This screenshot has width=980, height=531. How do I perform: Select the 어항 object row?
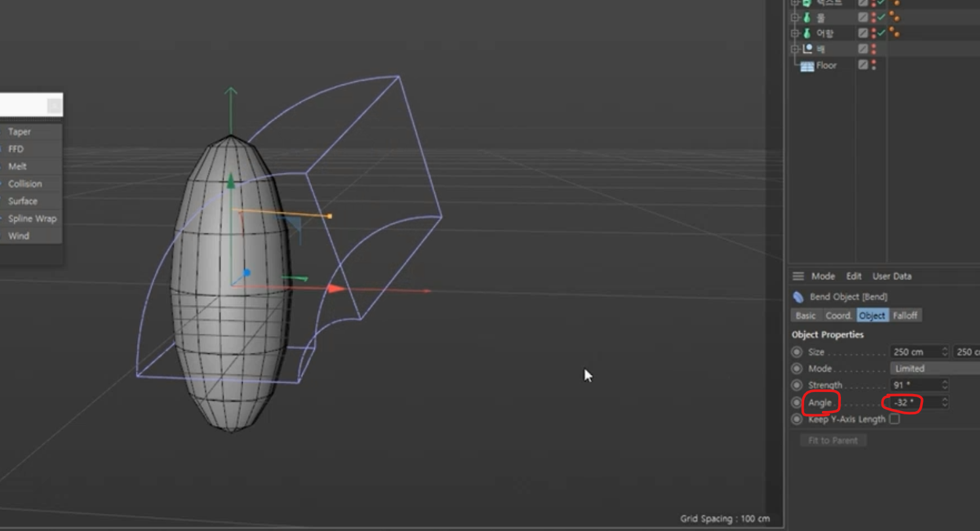pyautogui.click(x=825, y=33)
